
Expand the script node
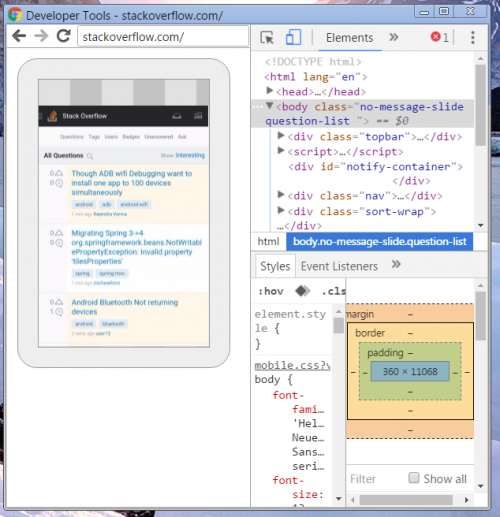(x=281, y=151)
